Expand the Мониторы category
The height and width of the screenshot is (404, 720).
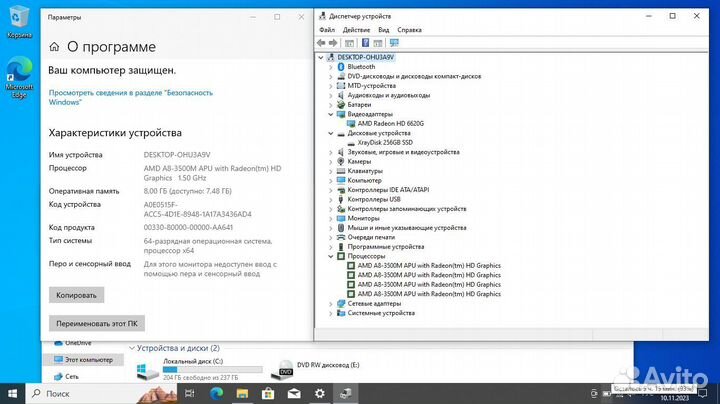click(331, 219)
